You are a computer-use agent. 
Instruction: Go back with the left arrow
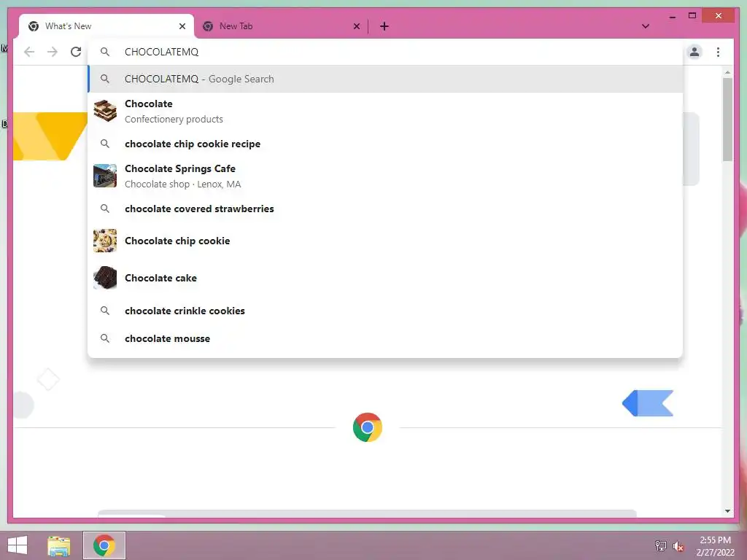[x=29, y=52]
